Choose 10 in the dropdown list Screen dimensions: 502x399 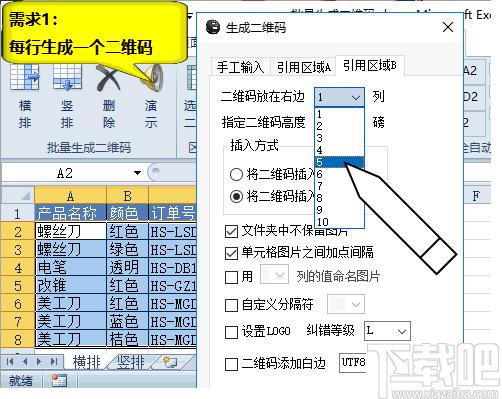[x=339, y=222]
